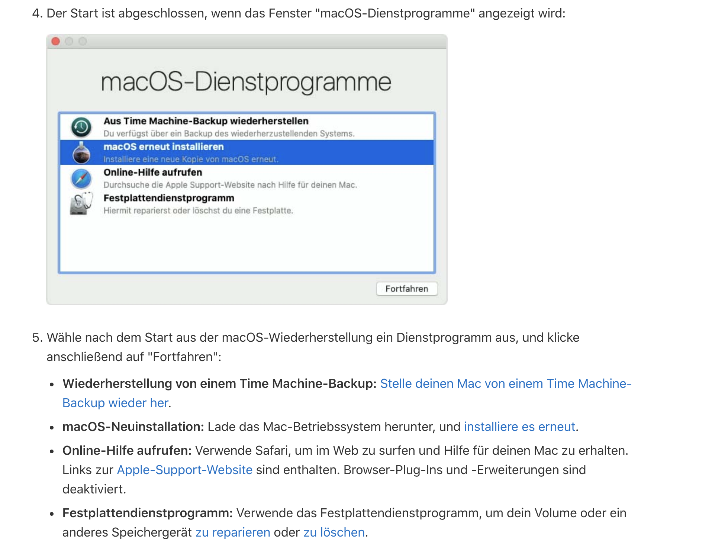Click 'Backup wieder her' link continuation

click(x=115, y=403)
